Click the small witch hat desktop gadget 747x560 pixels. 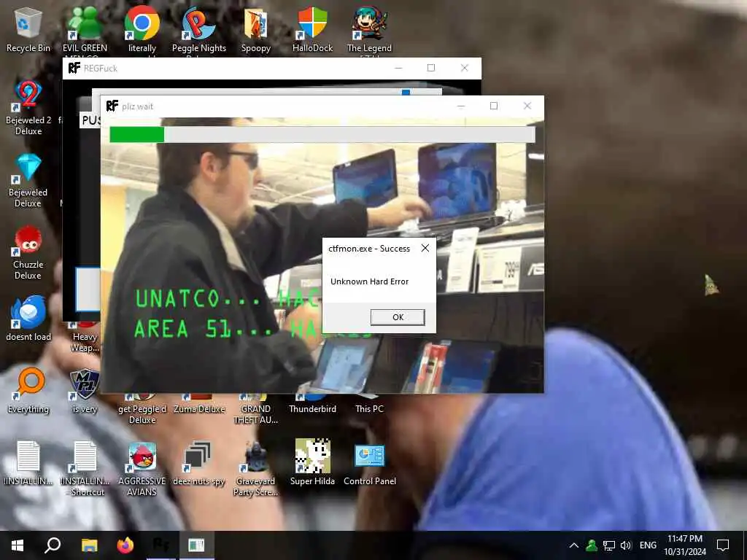point(711,285)
